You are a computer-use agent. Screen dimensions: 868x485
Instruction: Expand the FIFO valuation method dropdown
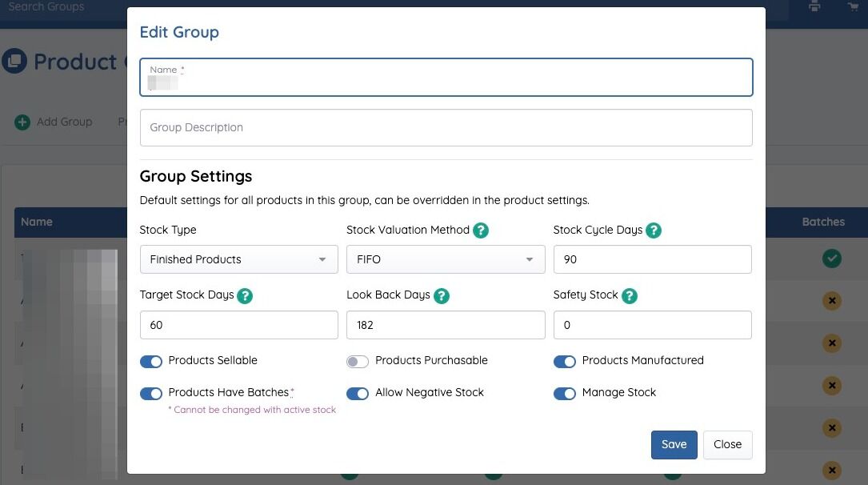point(445,259)
